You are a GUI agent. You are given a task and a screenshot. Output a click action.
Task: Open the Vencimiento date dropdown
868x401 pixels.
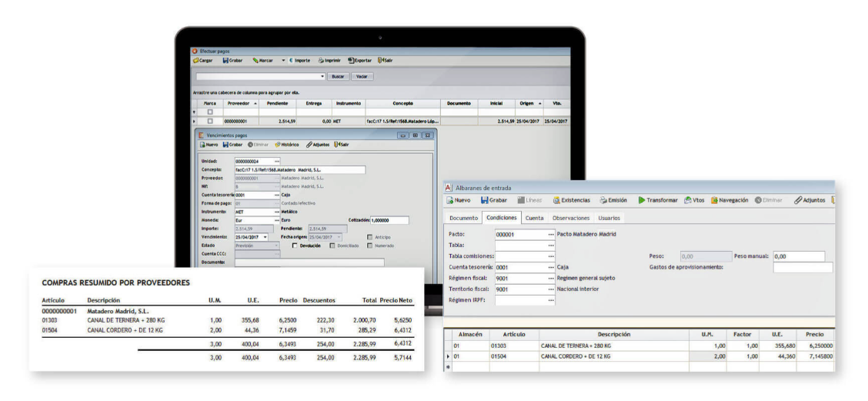(x=265, y=237)
